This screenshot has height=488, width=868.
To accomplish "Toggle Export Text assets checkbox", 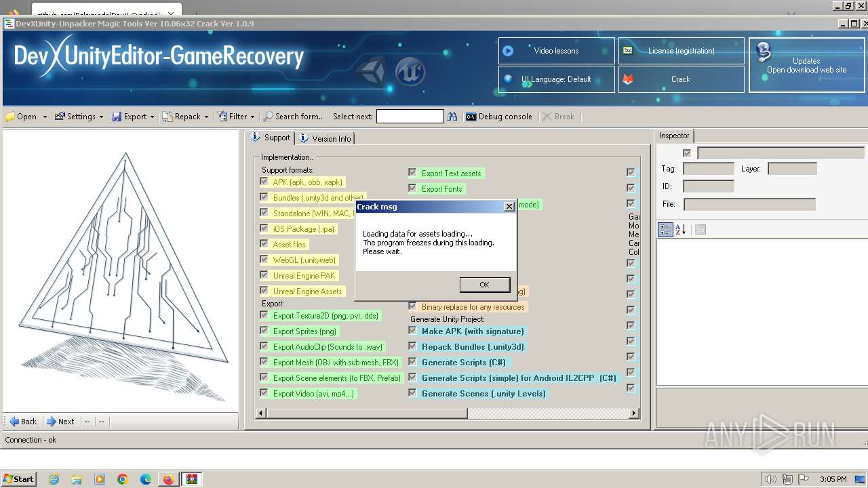I will [412, 173].
